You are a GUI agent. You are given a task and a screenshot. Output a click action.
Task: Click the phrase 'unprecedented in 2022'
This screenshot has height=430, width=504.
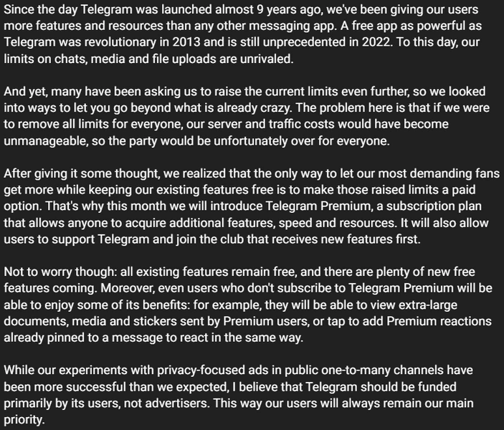pyautogui.click(x=328, y=42)
